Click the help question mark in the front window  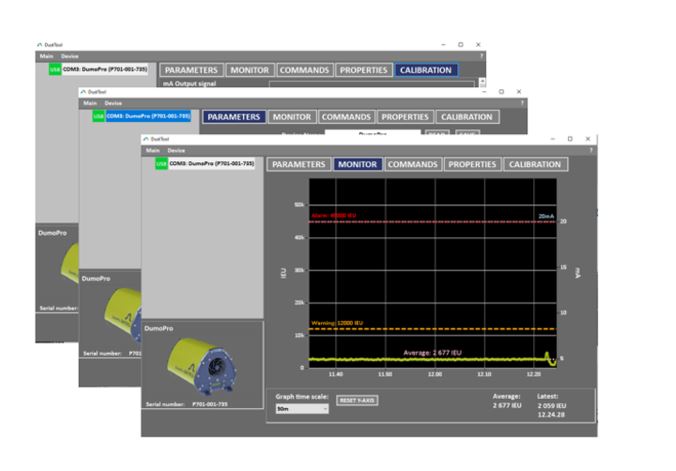pos(591,150)
